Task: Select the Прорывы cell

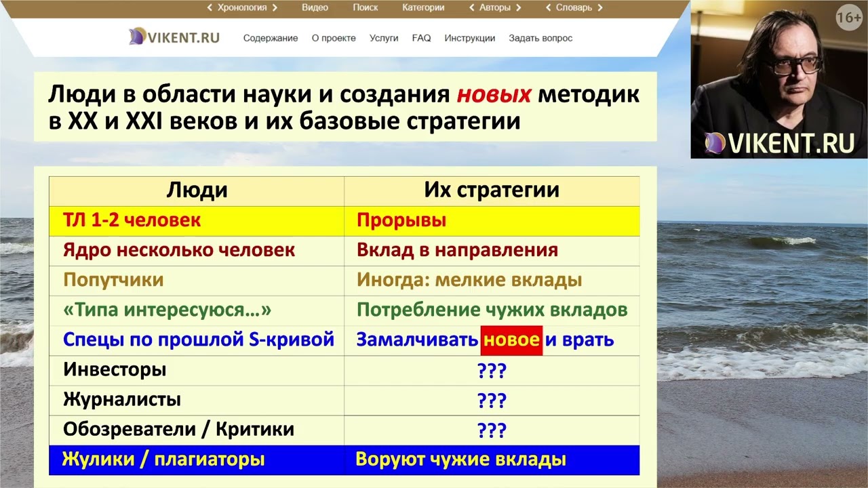Action: coord(492,220)
